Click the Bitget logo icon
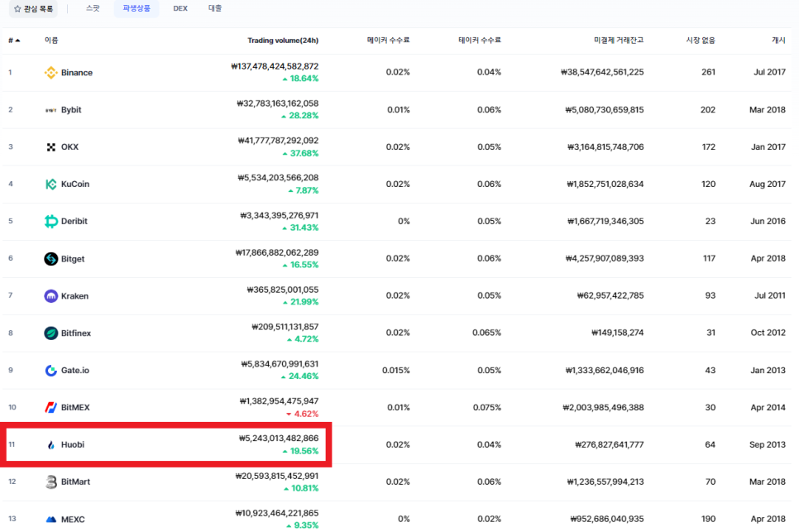 click(x=52, y=258)
